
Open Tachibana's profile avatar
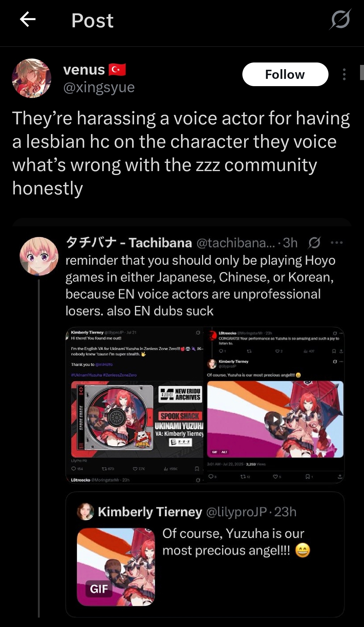pos(39,256)
